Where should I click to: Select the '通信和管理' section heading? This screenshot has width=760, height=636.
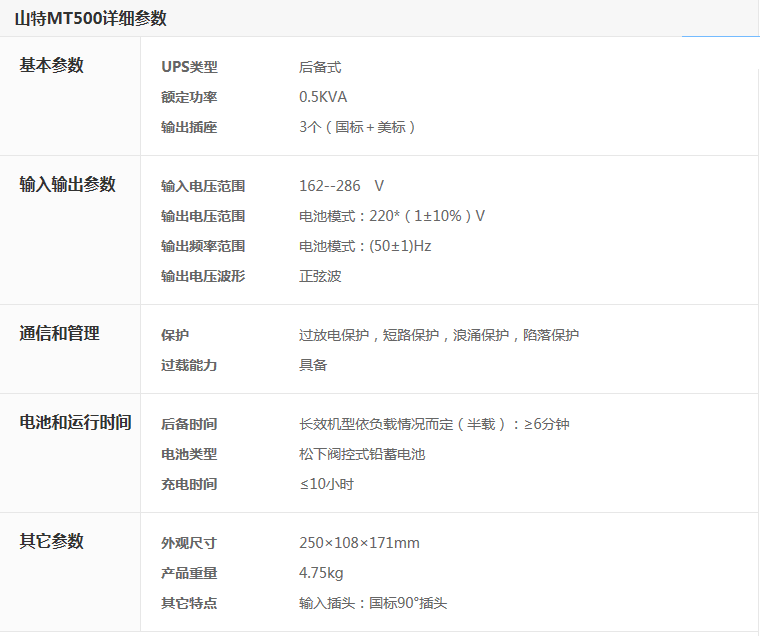click(59, 333)
